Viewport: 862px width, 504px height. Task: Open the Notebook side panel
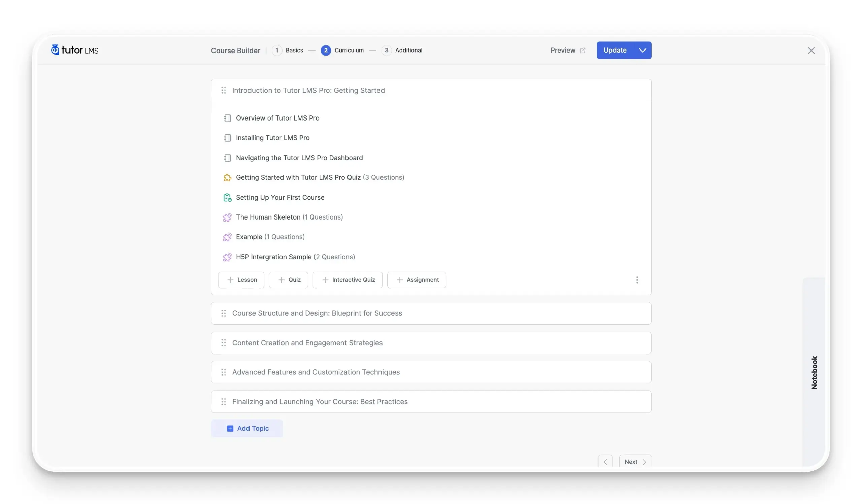tap(814, 372)
